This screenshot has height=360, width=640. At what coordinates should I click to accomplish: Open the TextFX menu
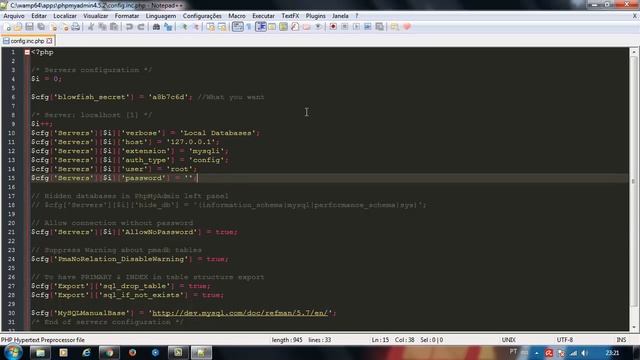pyautogui.click(x=290, y=16)
